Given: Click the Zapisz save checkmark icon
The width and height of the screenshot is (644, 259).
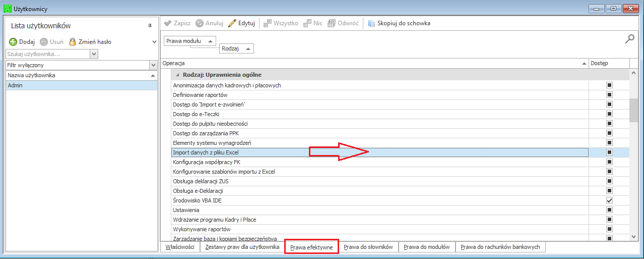Looking at the screenshot, I should coord(168,23).
